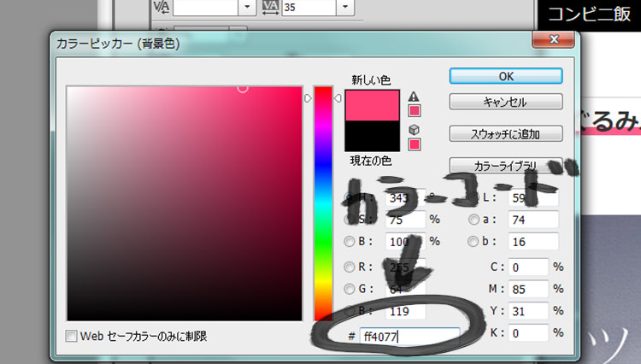Close the カラーピッカー dialog
This screenshot has width=641, height=364.
(554, 39)
